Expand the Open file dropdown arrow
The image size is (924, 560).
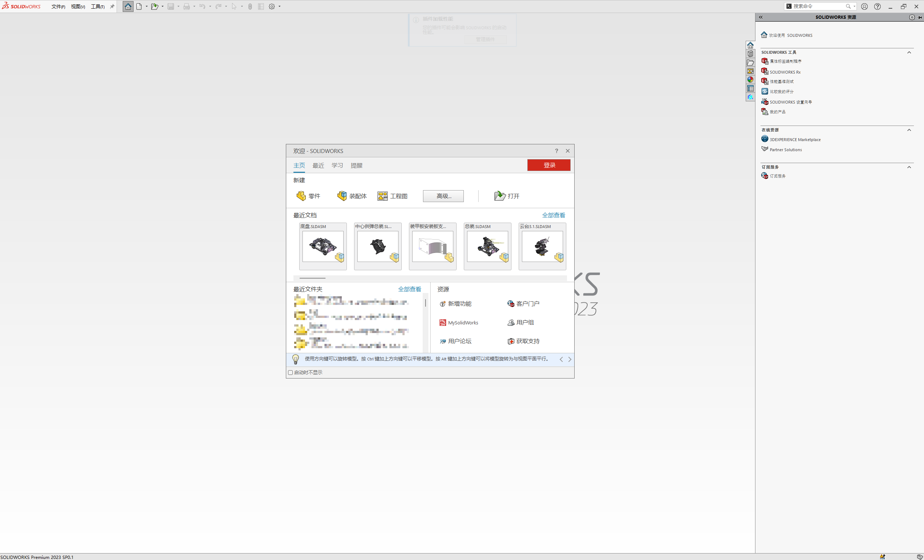point(162,6)
